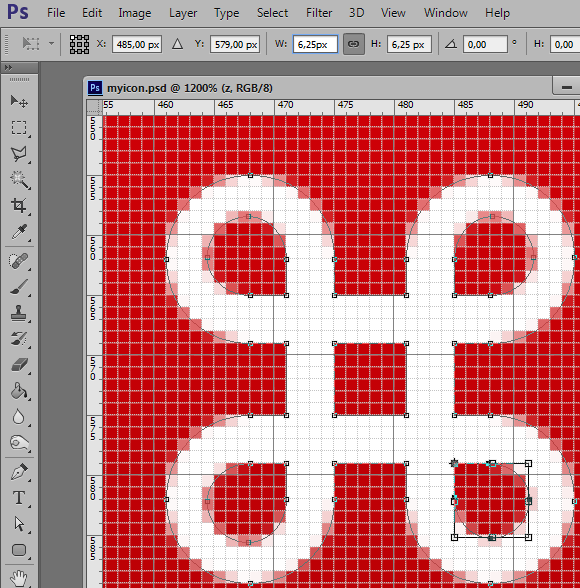Click the rotation angle 0,00 field
This screenshot has width=580, height=588.
(485, 44)
